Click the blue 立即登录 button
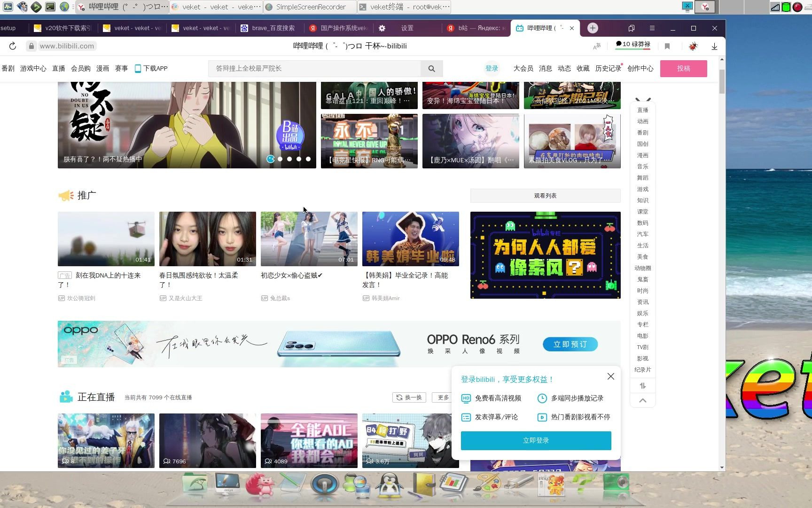Viewport: 812px width, 508px height. pos(536,441)
